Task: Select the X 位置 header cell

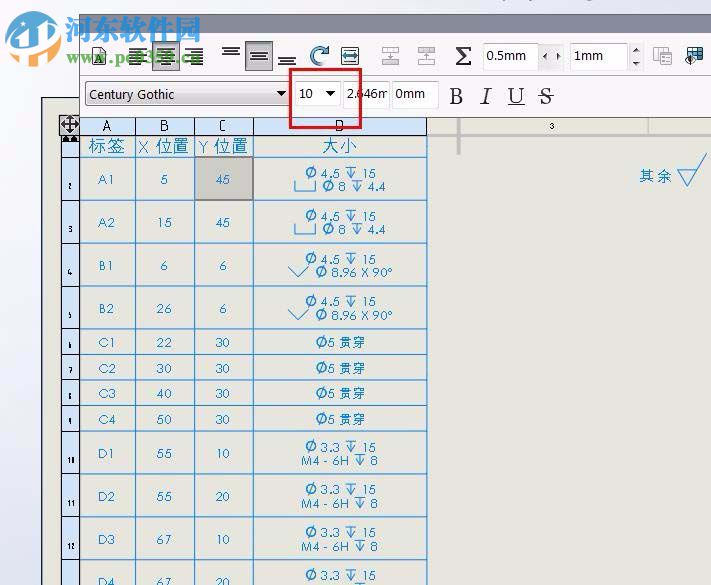Action: click(165, 146)
